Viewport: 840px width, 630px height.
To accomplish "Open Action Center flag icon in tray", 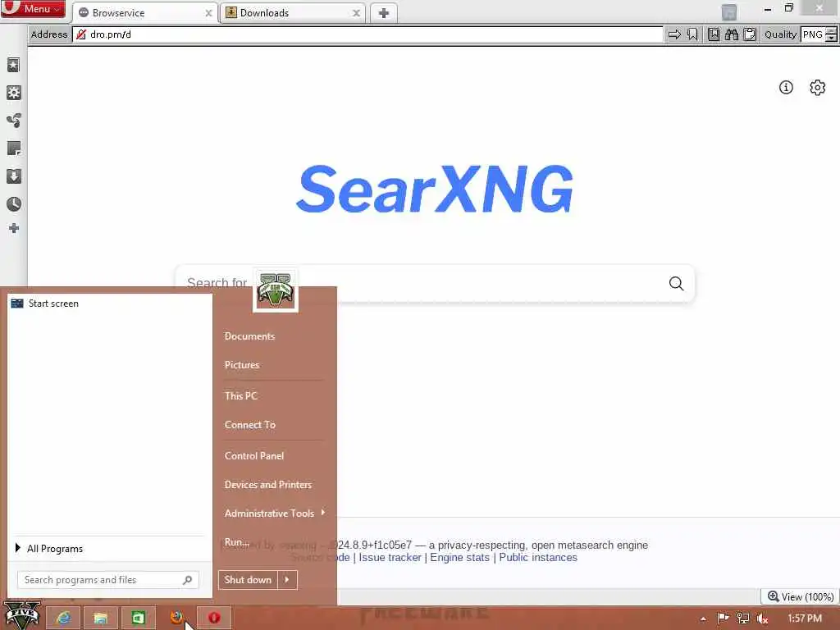I will coord(723,619).
